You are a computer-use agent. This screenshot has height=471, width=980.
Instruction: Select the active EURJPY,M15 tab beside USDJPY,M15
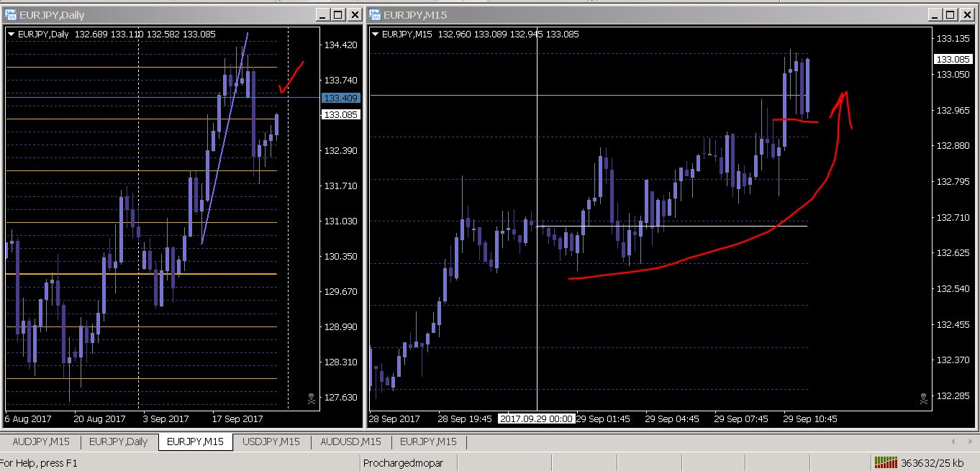click(x=195, y=442)
